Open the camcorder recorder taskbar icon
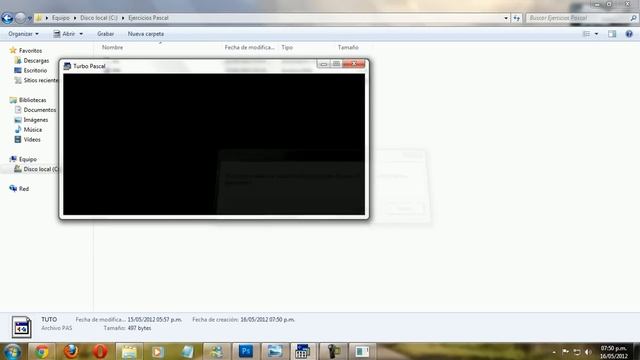This screenshot has height=360, width=640. pyautogui.click(x=333, y=351)
